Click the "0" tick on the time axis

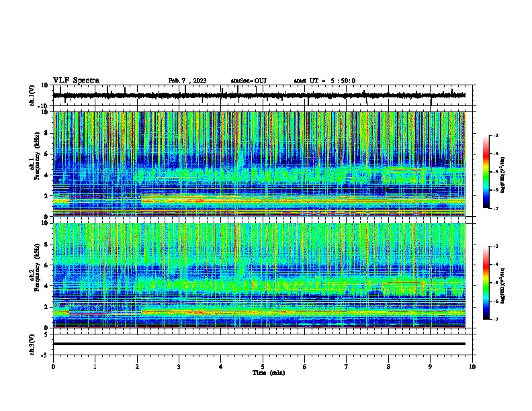coord(53,366)
